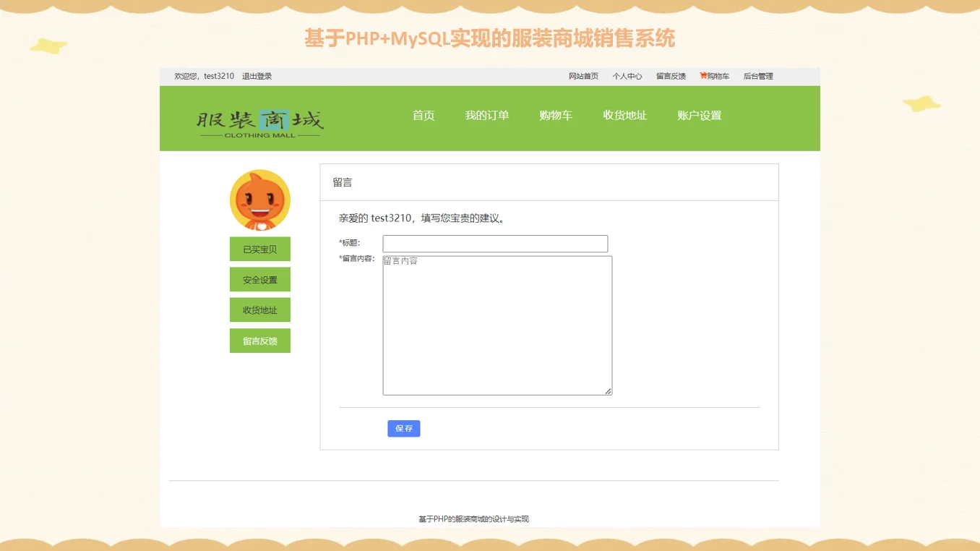The width and height of the screenshot is (980, 551).
Task: Open 收货地址 from the main navigation
Action: [x=624, y=115]
